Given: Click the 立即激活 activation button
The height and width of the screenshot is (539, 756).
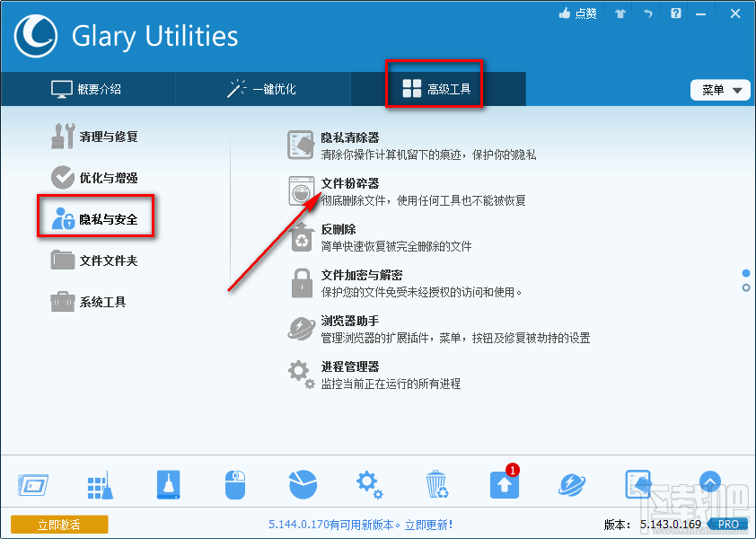Looking at the screenshot, I should [x=58, y=524].
